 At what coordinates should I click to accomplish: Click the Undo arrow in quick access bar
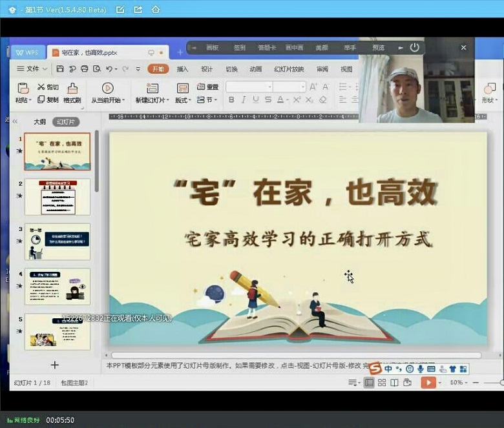click(x=109, y=69)
